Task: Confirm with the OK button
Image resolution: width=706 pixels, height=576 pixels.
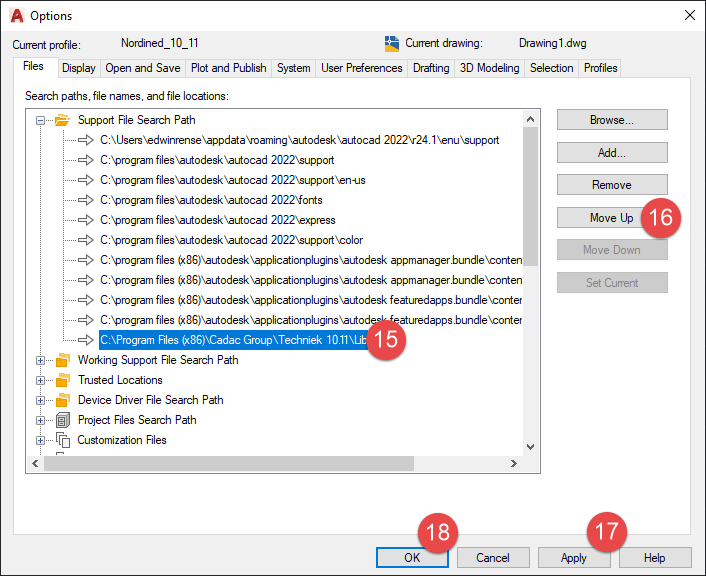Action: click(412, 558)
